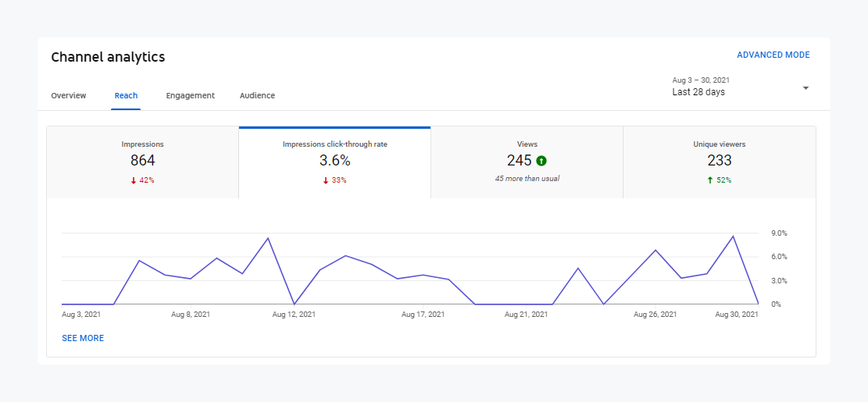
Task: Click the green up arrow under Unique viewers
Action: (710, 180)
